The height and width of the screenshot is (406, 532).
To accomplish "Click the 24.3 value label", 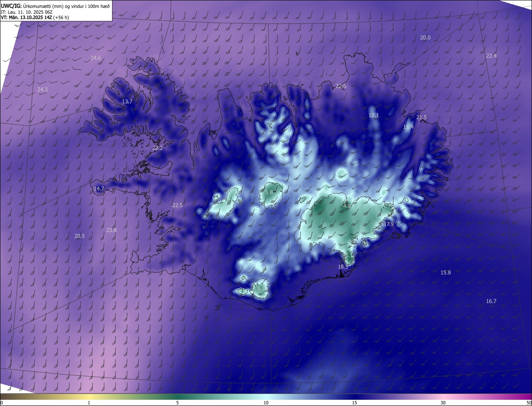I will 42,89.
